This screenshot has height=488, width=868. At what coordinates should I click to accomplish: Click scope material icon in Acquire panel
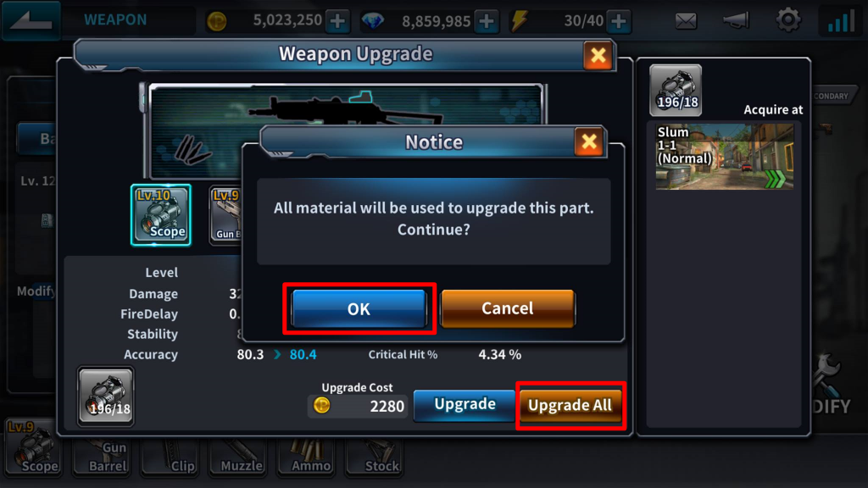point(676,90)
